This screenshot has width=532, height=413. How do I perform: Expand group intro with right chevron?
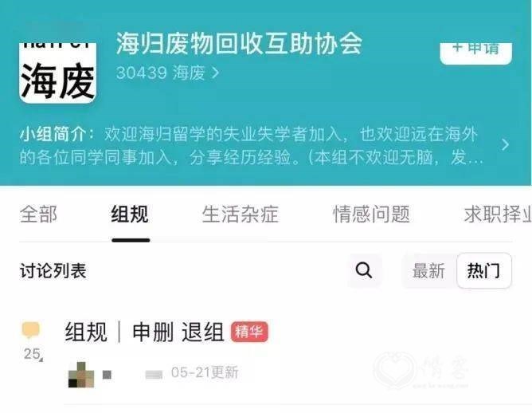point(505,144)
